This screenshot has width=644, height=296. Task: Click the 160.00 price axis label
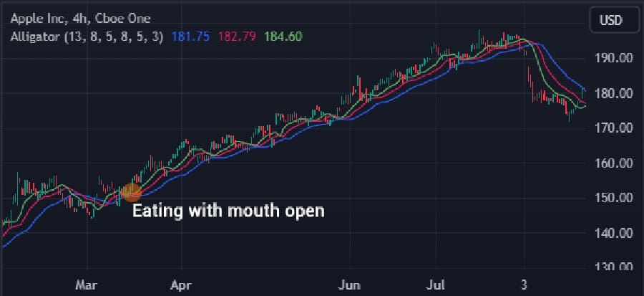614,163
